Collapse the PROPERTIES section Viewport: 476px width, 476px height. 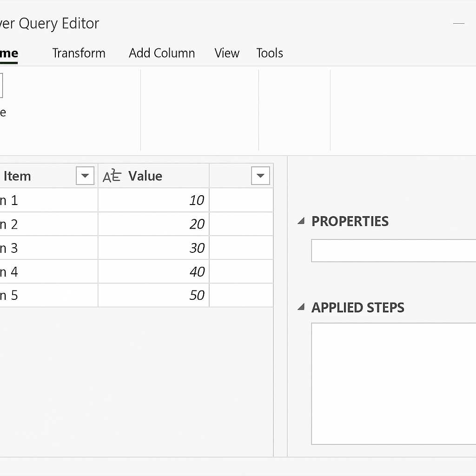point(301,221)
